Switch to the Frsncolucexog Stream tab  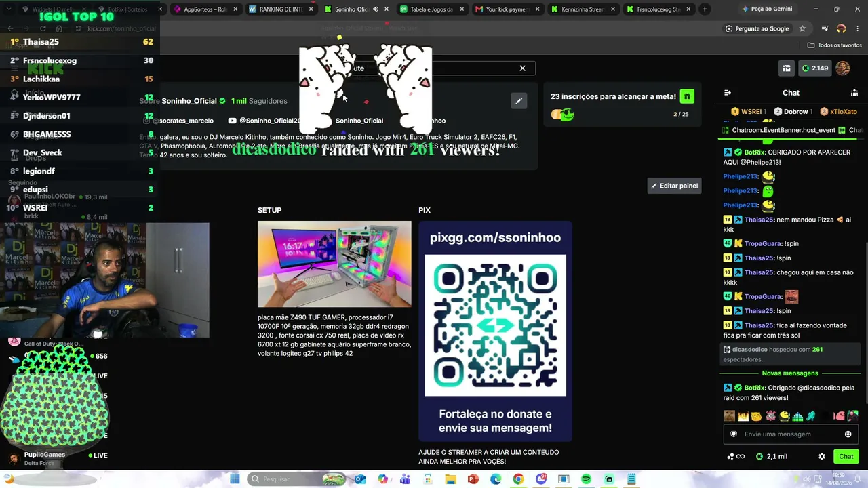tap(658, 9)
